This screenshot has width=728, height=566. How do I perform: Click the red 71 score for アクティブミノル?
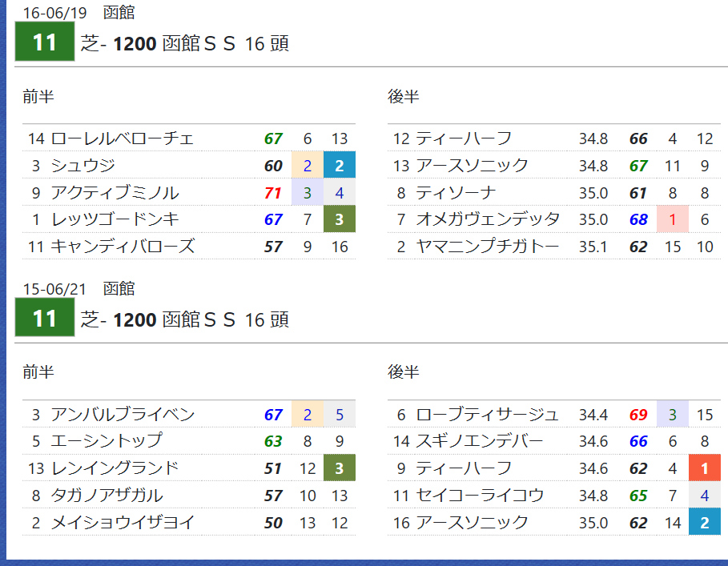point(273,192)
